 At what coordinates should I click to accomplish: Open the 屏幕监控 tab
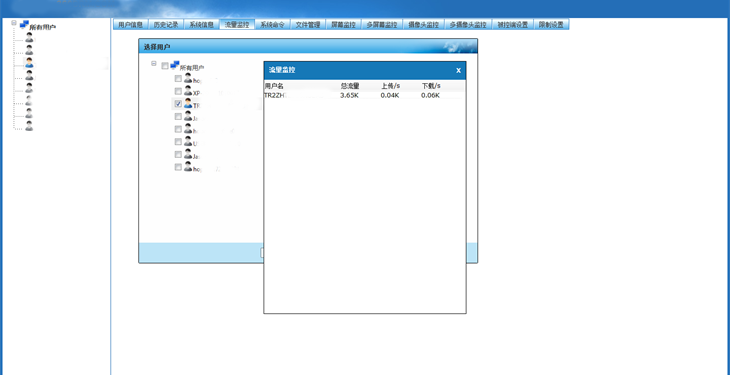tap(344, 25)
